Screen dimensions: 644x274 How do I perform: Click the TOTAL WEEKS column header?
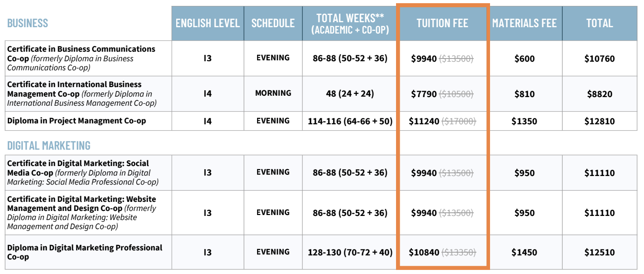[350, 24]
